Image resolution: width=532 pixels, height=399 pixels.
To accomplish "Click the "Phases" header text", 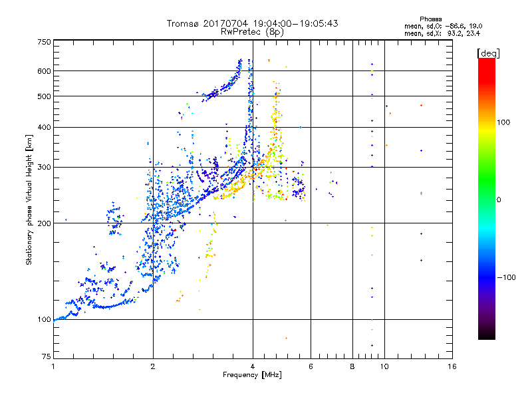I will [x=430, y=19].
